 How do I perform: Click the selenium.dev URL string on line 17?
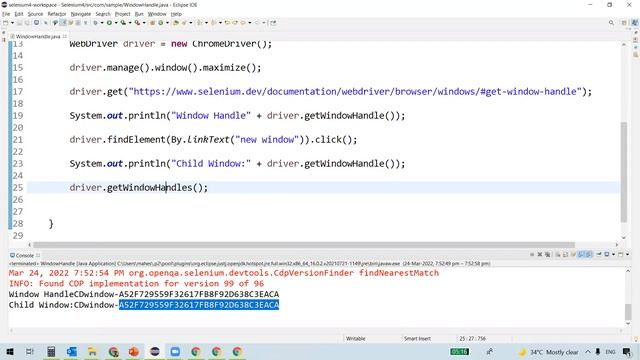(356, 91)
